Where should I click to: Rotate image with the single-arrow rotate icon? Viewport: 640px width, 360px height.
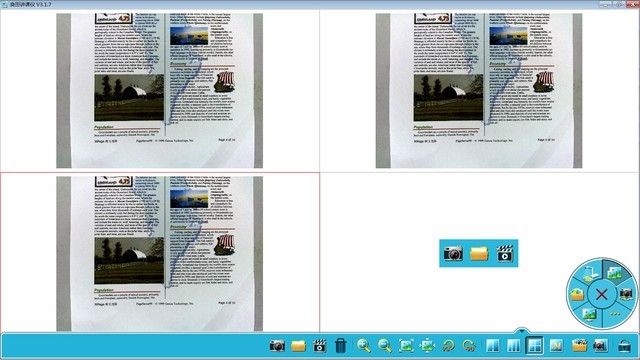coord(448,346)
